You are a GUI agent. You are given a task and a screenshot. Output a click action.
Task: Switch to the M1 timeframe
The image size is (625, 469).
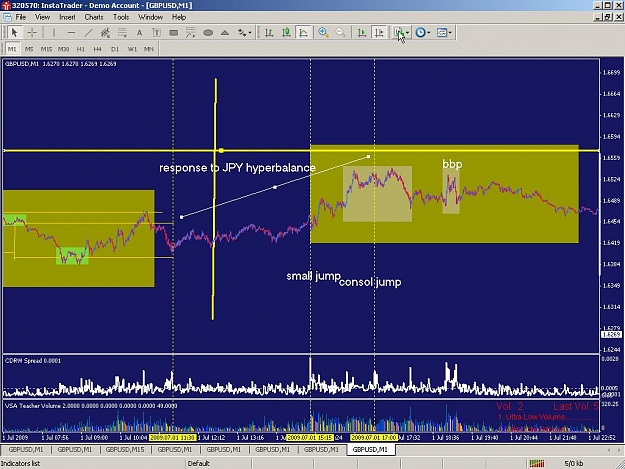click(x=12, y=49)
